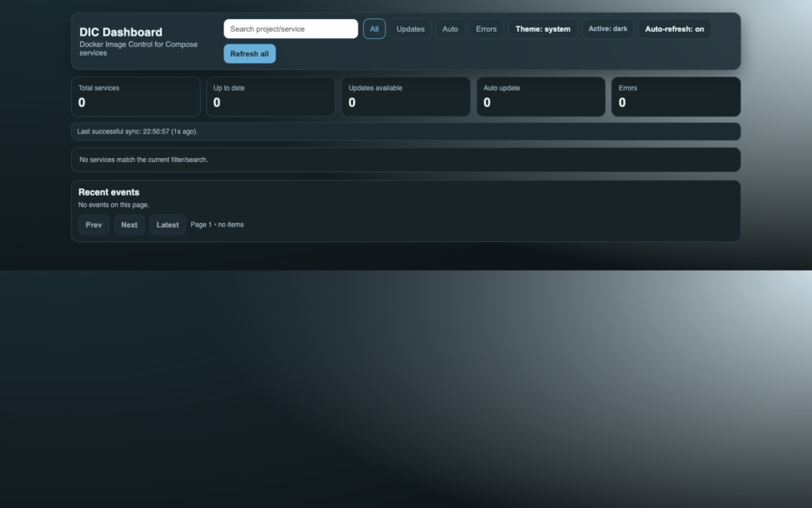The image size is (812, 508).
Task: Click the DIC Dashboard title
Action: click(x=120, y=32)
